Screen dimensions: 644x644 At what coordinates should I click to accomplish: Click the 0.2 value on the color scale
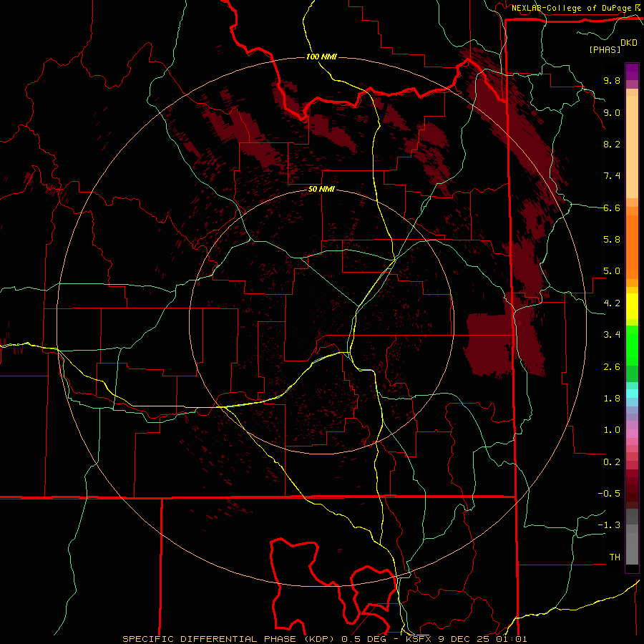[612, 462]
